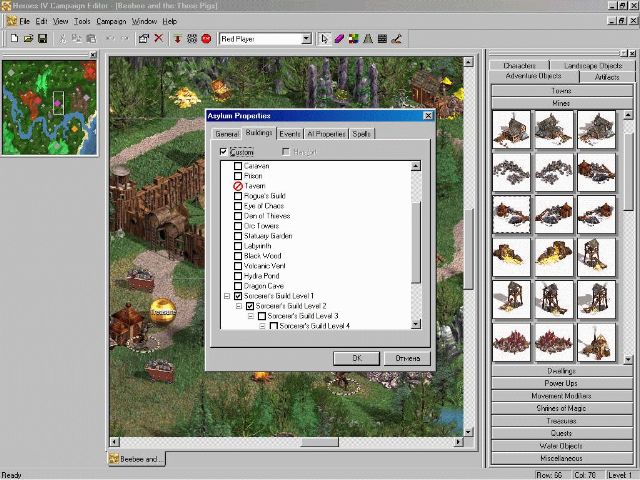Viewport: 640px width, 480px height.
Task: Click the grid pattern toolbar icon
Action: pos(192,39)
